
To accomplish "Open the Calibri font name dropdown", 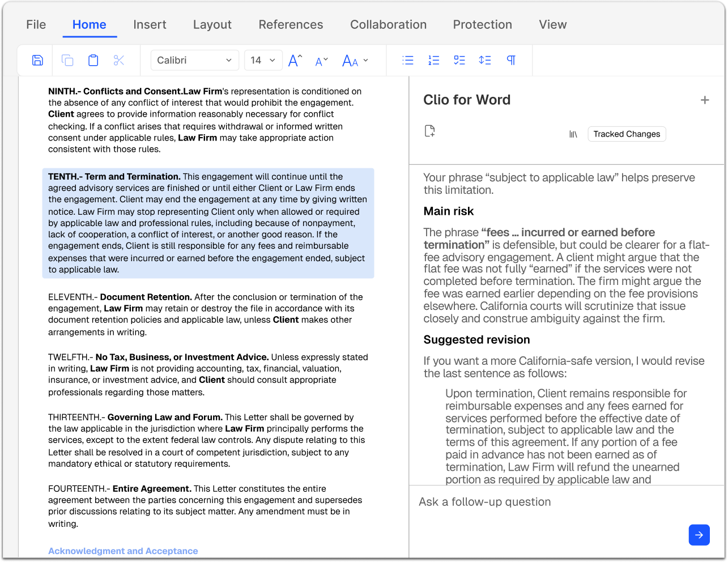I will [194, 60].
